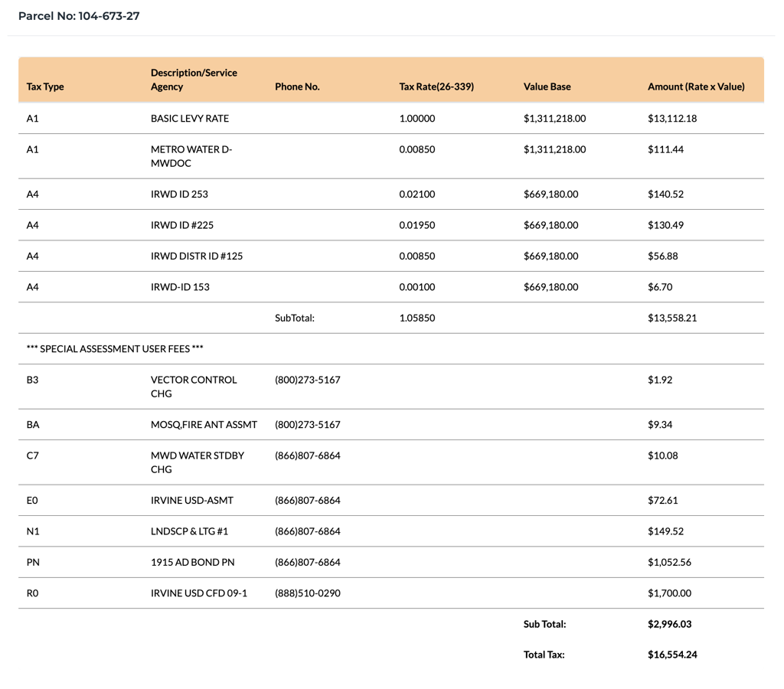The image size is (784, 689).
Task: Select the BASIC LEVY RATE description
Action: pos(190,119)
